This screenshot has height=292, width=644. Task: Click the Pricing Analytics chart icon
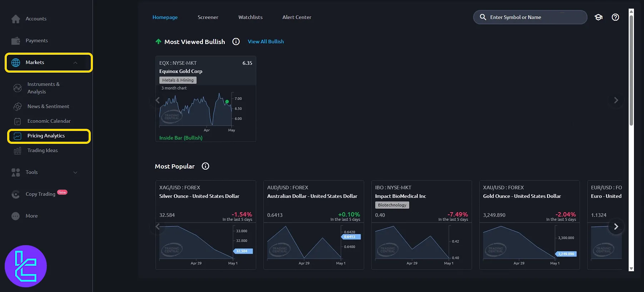click(18, 136)
